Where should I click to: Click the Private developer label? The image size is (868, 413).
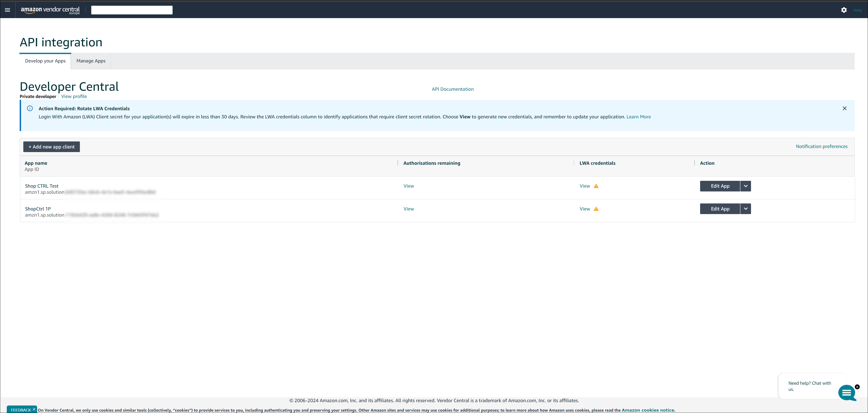click(38, 96)
